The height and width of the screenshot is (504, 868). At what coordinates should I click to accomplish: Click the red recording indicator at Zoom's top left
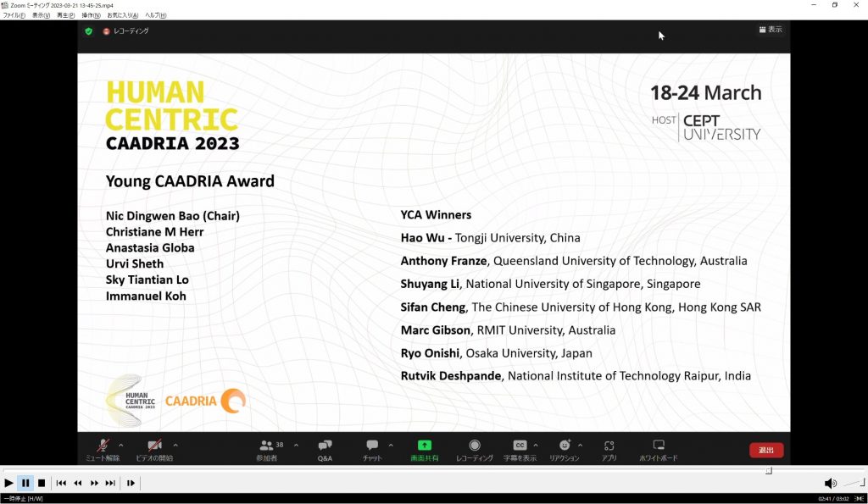[106, 31]
